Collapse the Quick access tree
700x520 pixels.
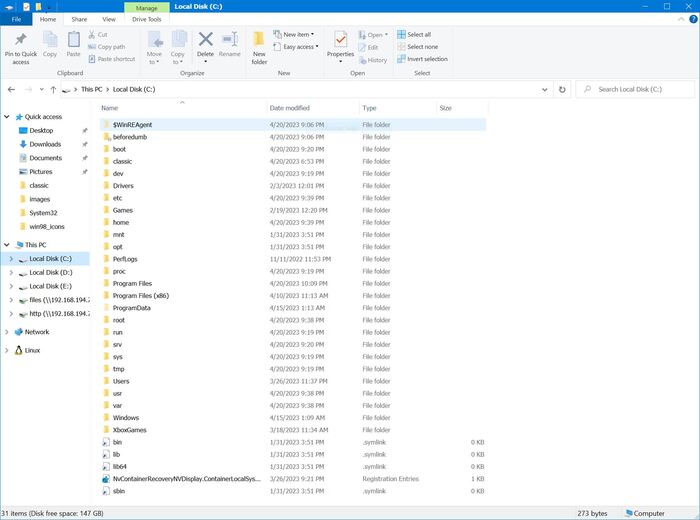(x=7, y=116)
